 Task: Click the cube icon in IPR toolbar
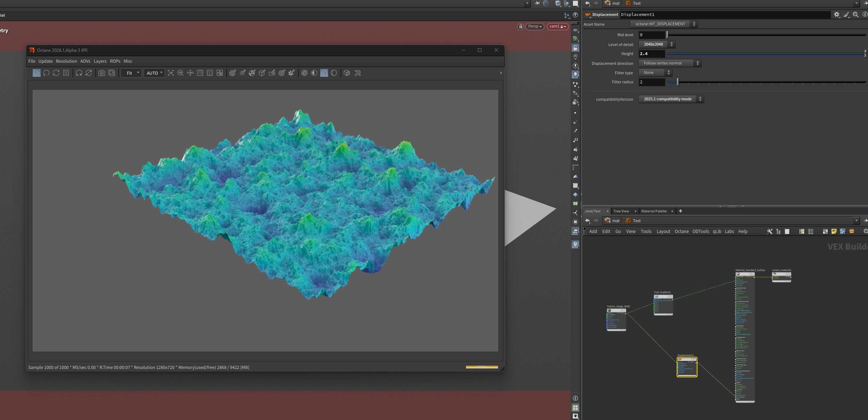[347, 73]
